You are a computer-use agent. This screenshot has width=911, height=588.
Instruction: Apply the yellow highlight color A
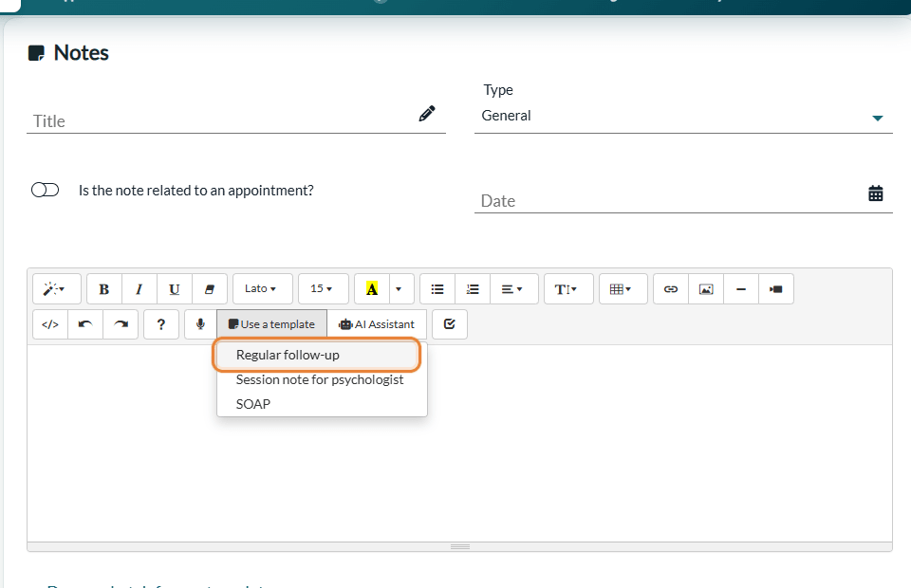tap(372, 289)
